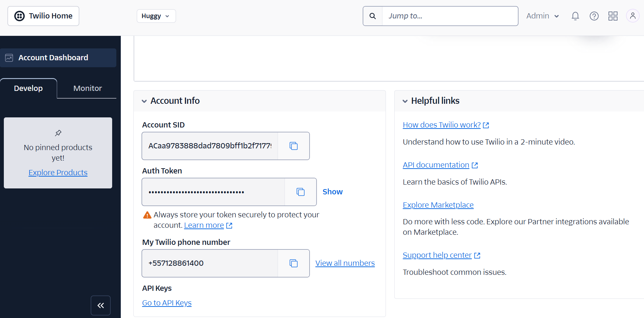Click the Auth Token label
Image resolution: width=644 pixels, height=318 pixels.
162,171
